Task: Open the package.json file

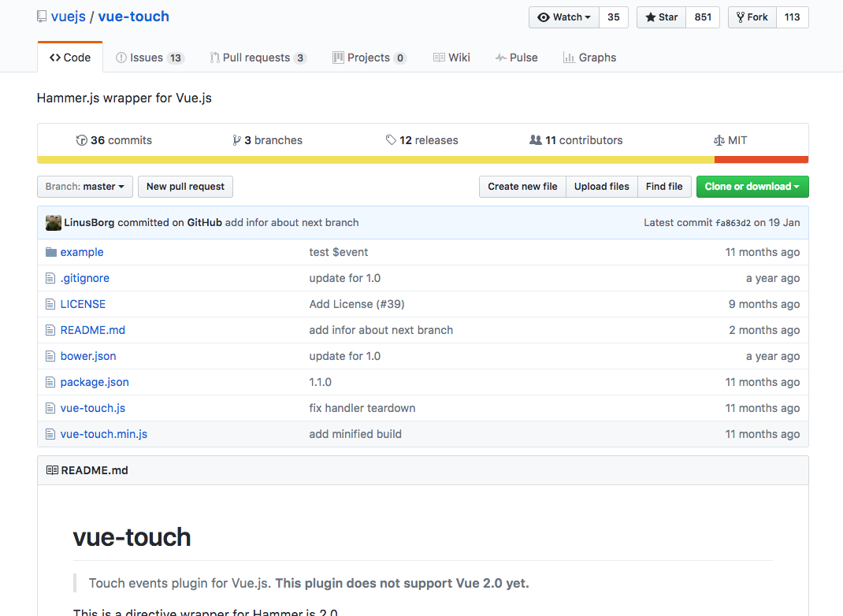Action: coord(95,382)
